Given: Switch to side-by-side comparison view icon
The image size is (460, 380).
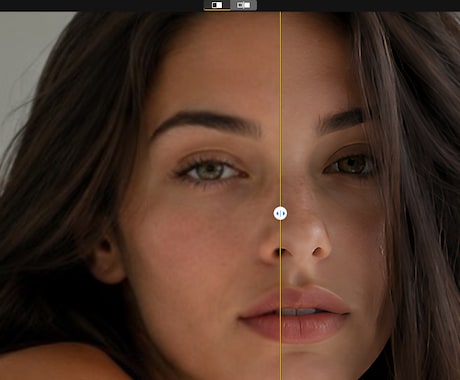Looking at the screenshot, I should 244,5.
